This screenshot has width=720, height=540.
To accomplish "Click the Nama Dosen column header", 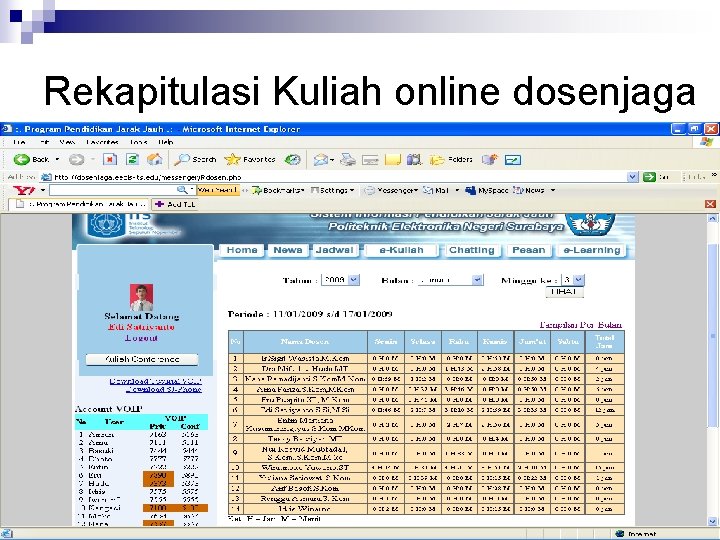I will click(x=305, y=341).
